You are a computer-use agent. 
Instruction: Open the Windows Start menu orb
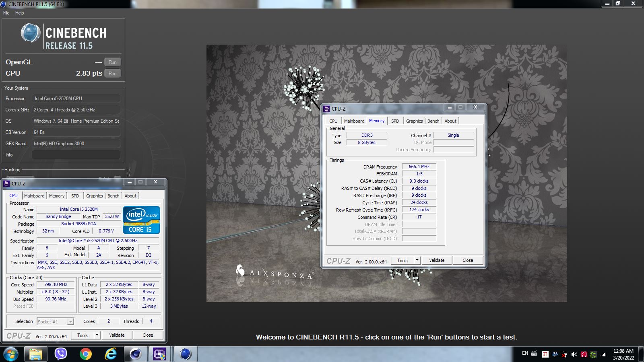tap(11, 354)
